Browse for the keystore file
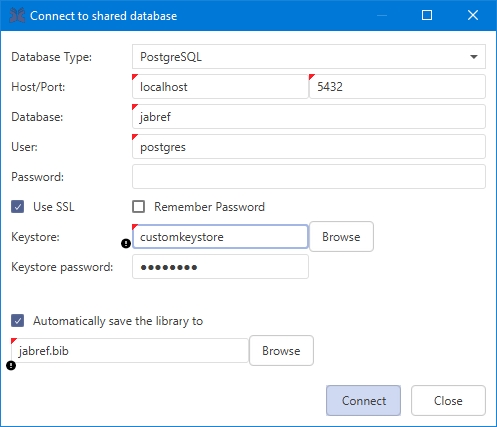Image resolution: width=497 pixels, height=427 pixels. point(341,237)
